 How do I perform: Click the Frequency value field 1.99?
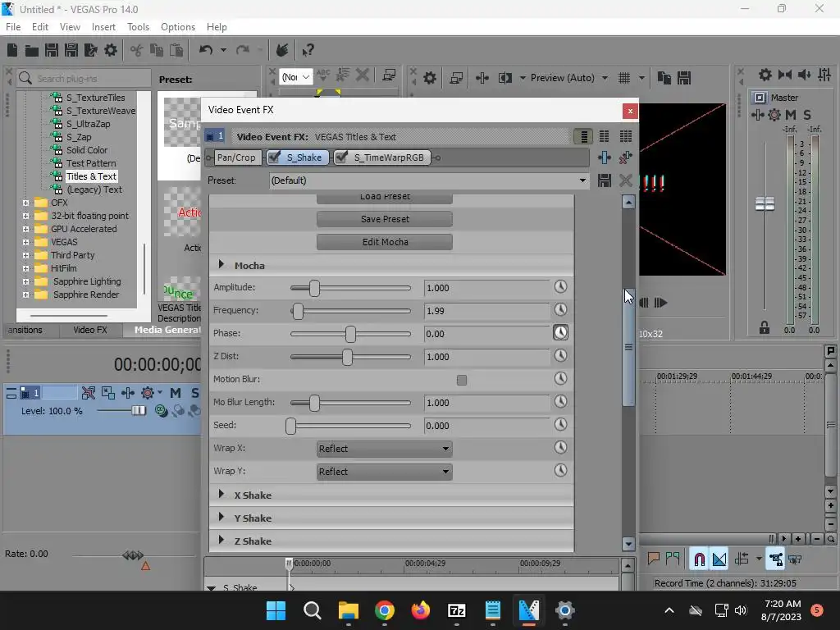point(486,311)
